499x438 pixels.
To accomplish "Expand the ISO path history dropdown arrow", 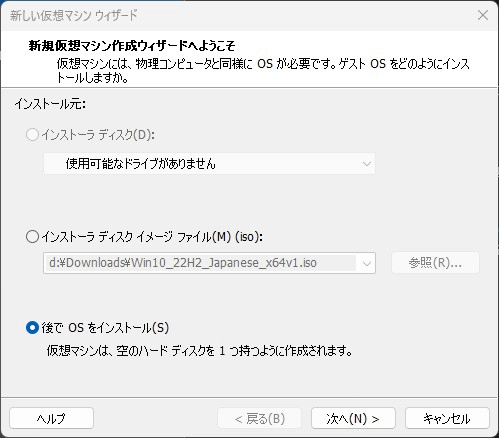I will pyautogui.click(x=367, y=263).
